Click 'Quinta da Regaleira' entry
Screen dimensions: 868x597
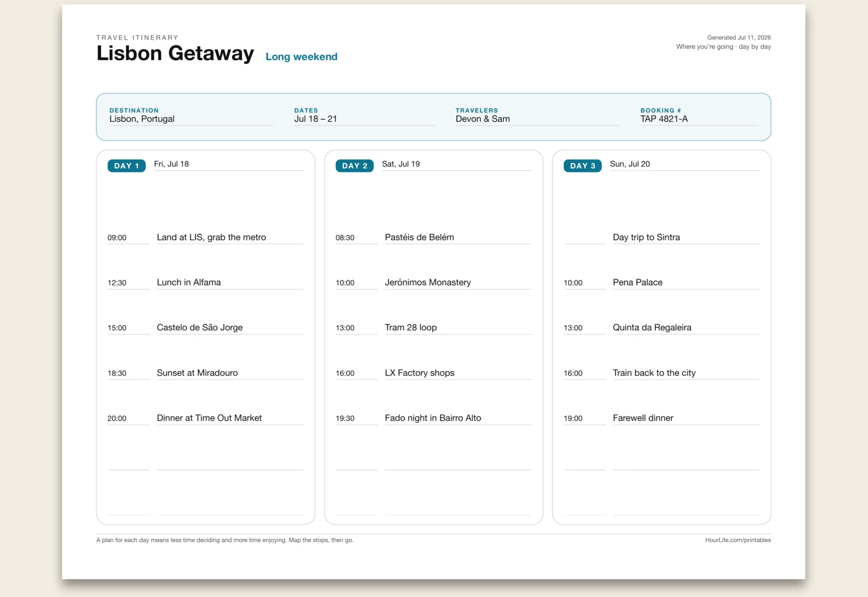[x=652, y=327]
